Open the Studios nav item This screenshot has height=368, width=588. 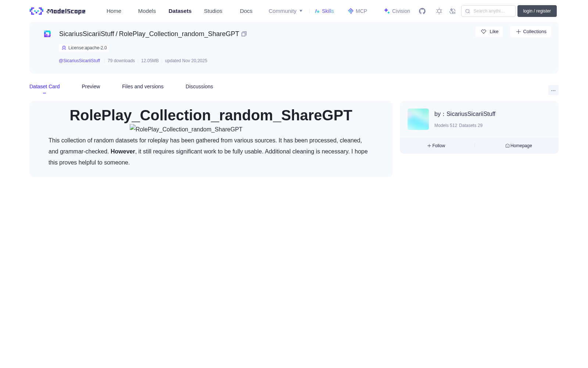[213, 11]
